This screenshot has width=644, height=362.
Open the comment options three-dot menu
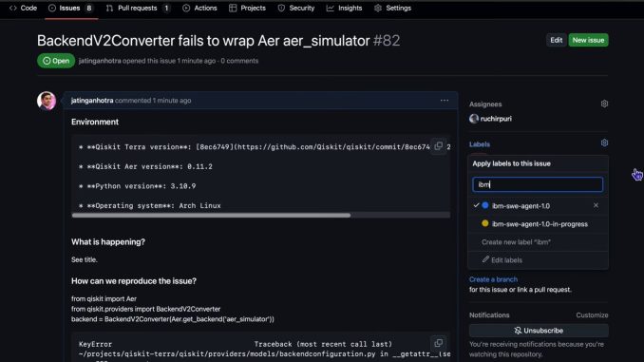[x=445, y=101]
